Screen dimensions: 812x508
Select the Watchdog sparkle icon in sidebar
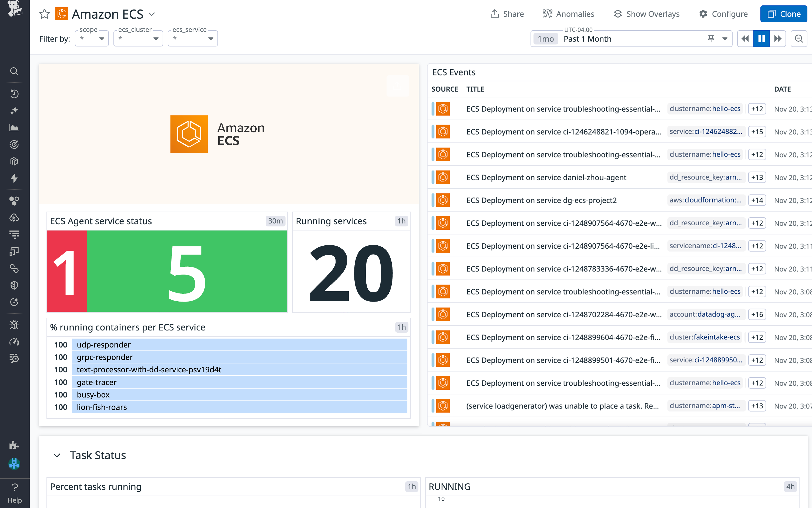(14, 110)
